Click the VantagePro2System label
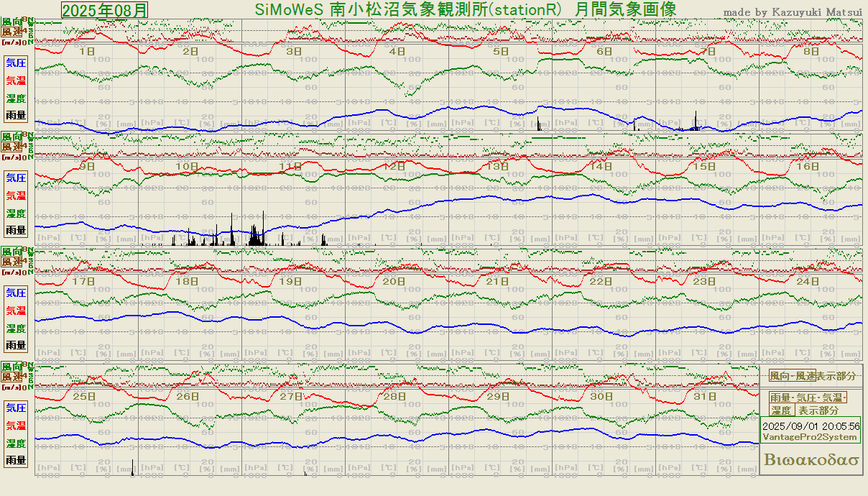 [810, 437]
